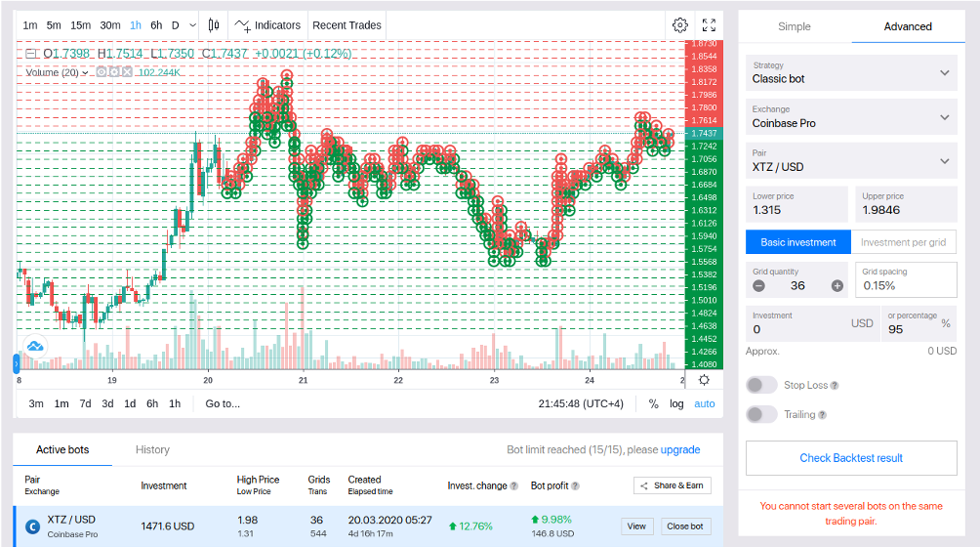Switch to the Simple tab
This screenshot has height=547, width=980.
(795, 26)
